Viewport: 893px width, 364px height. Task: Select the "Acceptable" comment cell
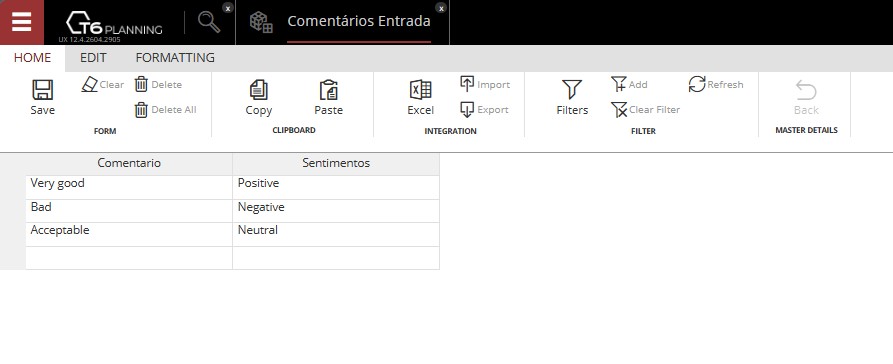[129, 234]
